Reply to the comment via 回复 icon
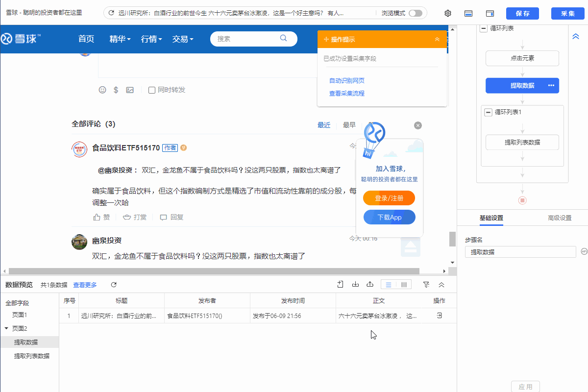Viewport: 588px width, 392px height. point(164,217)
